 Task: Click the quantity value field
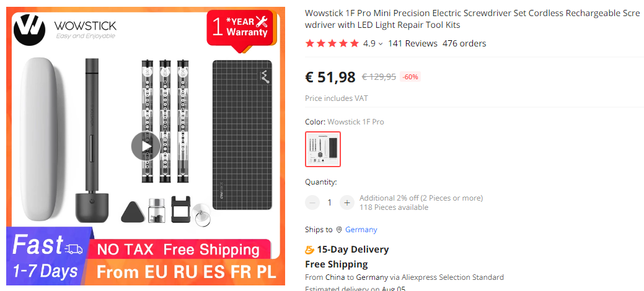330,202
